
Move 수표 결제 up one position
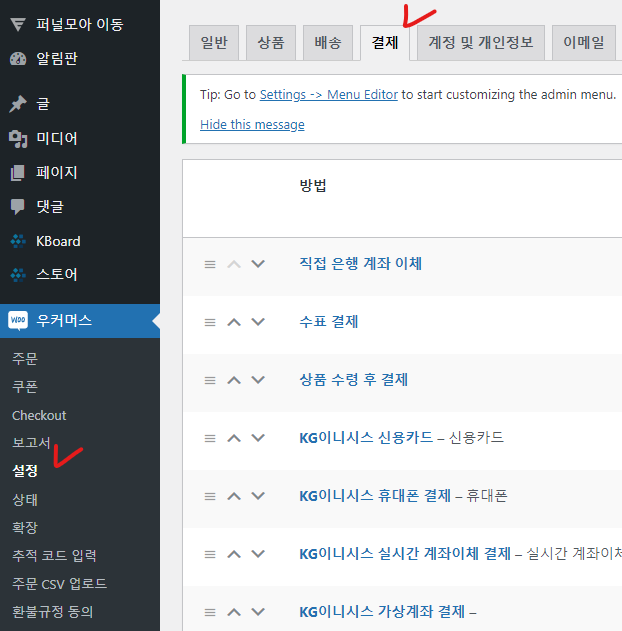coord(234,322)
